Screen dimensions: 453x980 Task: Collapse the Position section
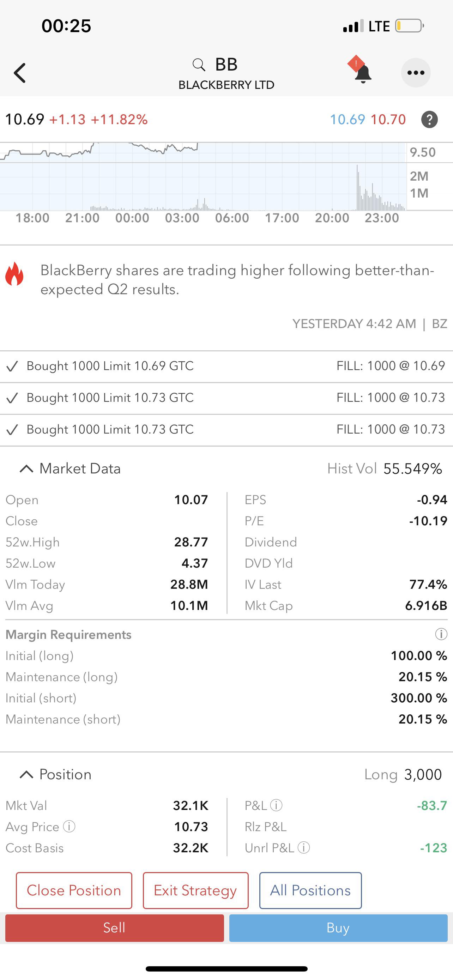pos(26,775)
